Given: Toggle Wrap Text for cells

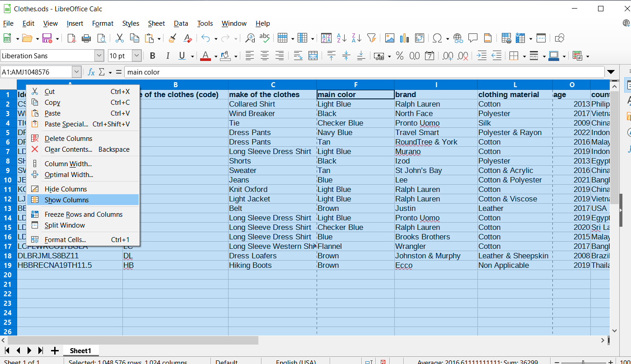Looking at the screenshot, I should coord(298,56).
